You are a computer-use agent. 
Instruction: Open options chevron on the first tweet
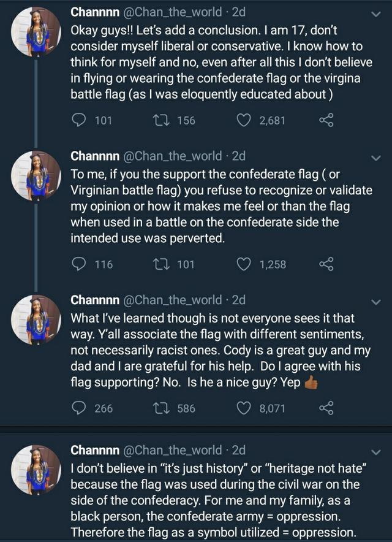(376, 13)
